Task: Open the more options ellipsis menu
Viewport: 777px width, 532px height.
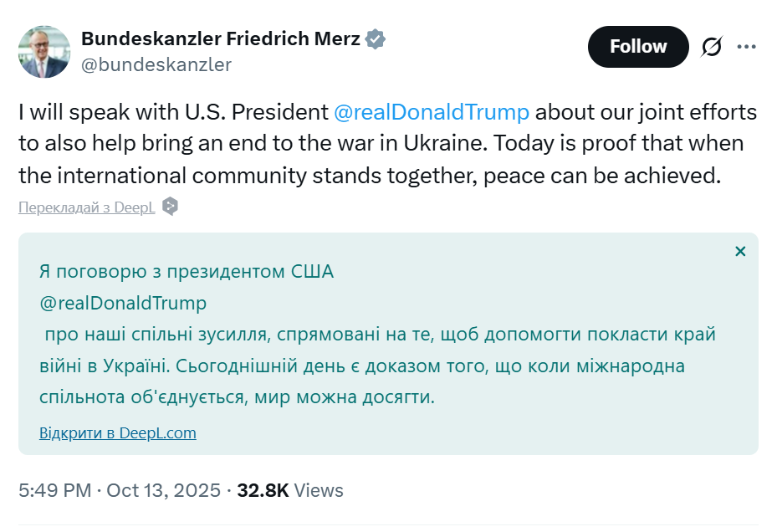Action: (x=746, y=47)
